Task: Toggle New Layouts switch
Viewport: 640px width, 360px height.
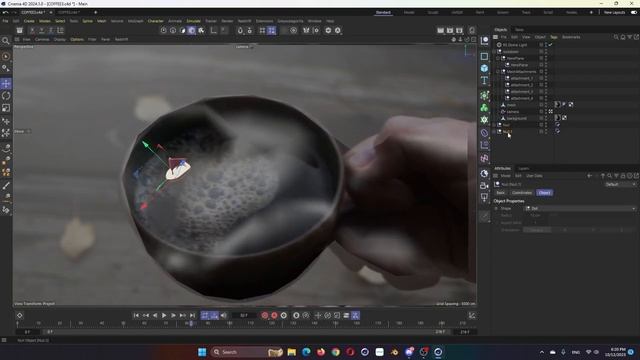Action: point(634,13)
